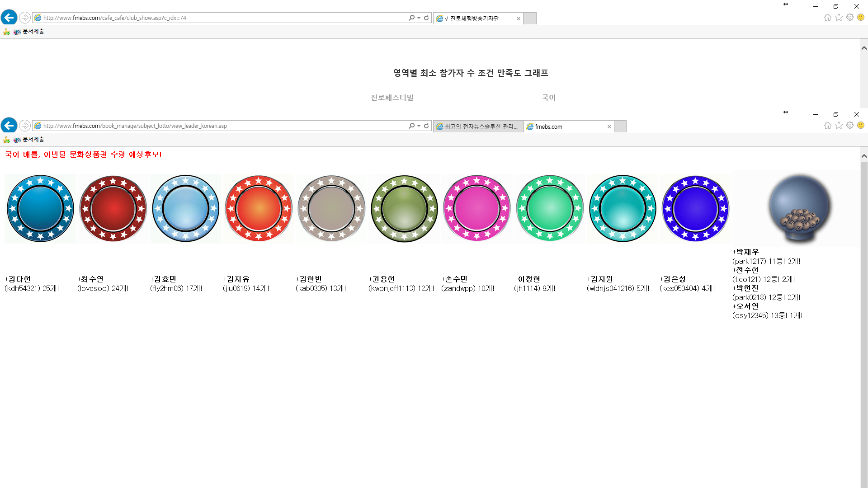
Task: Click rear window address bar URL
Action: (x=114, y=18)
